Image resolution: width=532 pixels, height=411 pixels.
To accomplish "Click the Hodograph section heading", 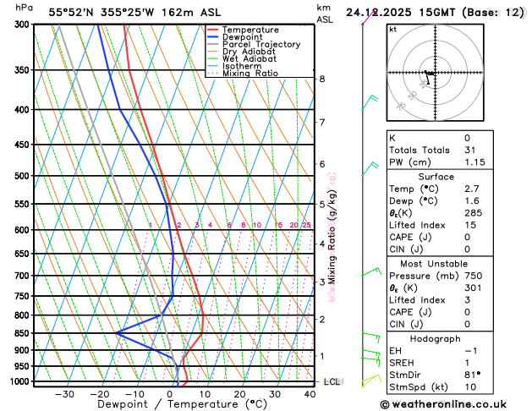I will coord(436,339).
